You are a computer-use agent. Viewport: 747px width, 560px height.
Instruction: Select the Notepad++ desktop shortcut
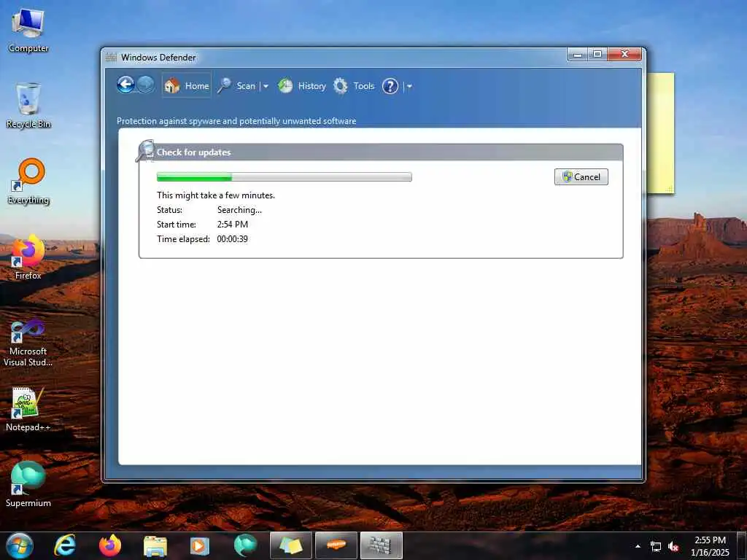(x=28, y=410)
